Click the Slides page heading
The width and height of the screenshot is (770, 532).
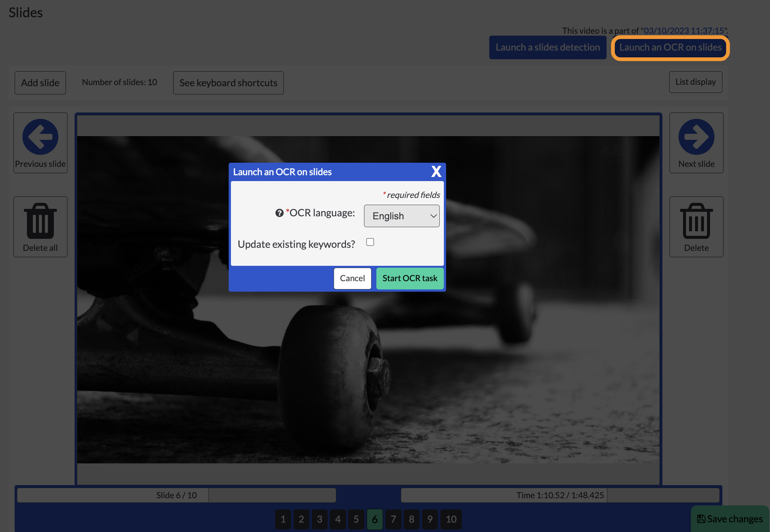[25, 12]
